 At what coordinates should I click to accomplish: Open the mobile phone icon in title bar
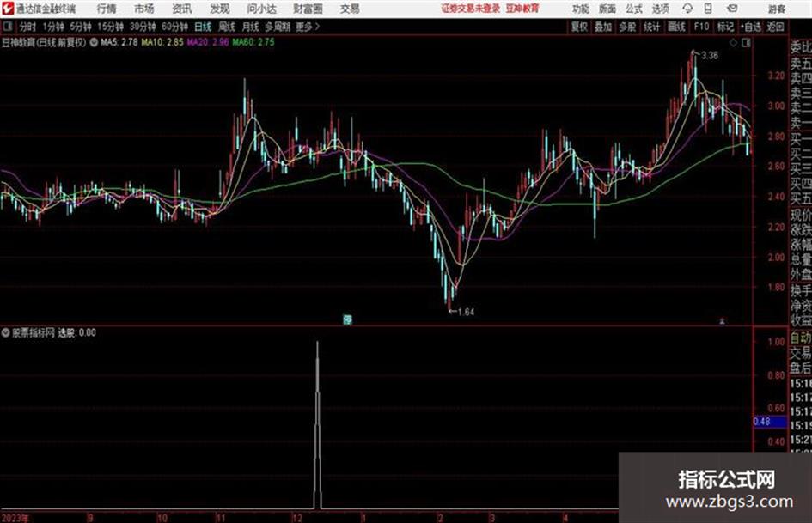click(708, 9)
